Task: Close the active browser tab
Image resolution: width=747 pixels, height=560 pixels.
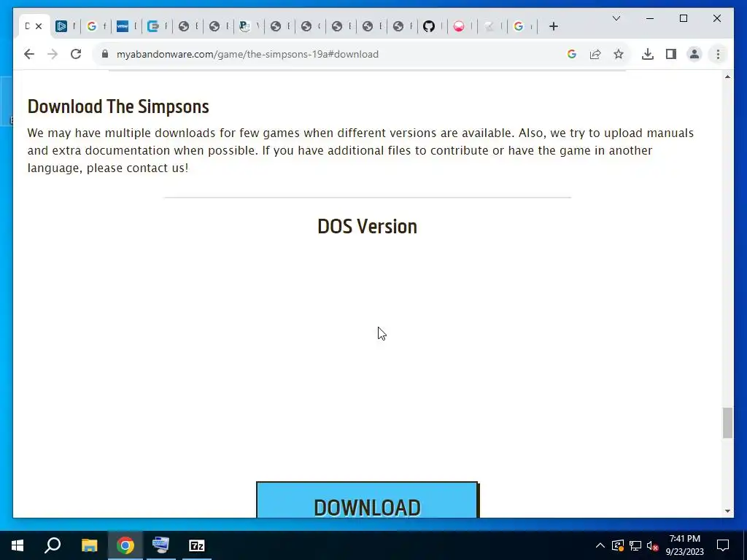Action: click(x=39, y=27)
